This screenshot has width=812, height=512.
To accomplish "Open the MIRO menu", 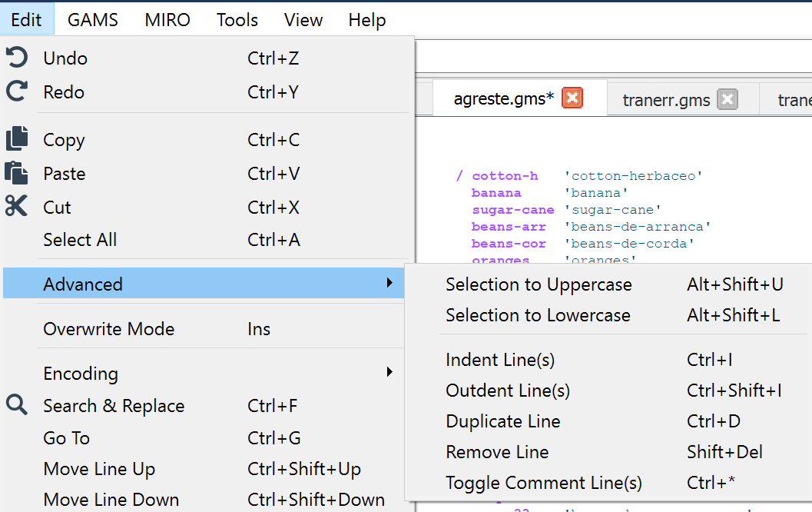I will click(x=167, y=20).
